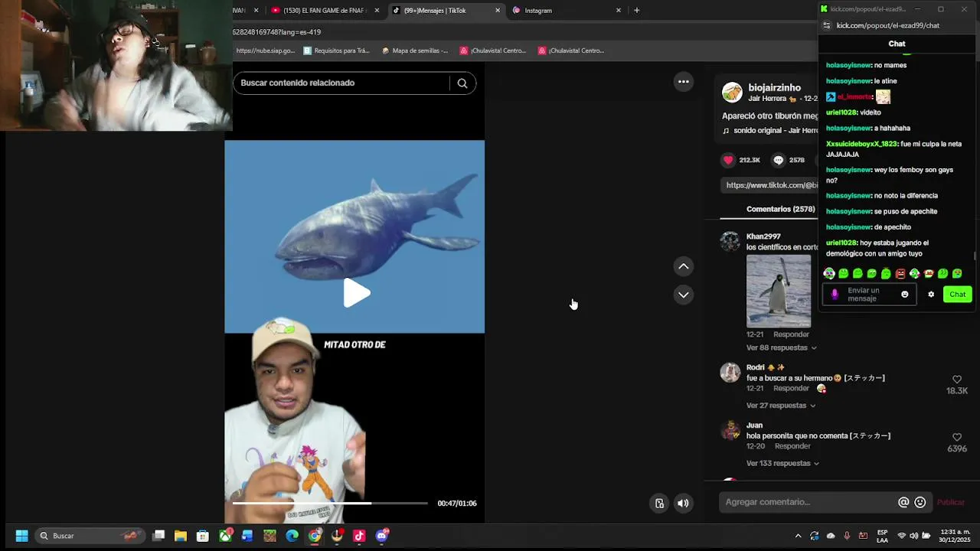980x551 pixels.
Task: Open Task View from the taskbar
Action: tap(158, 536)
